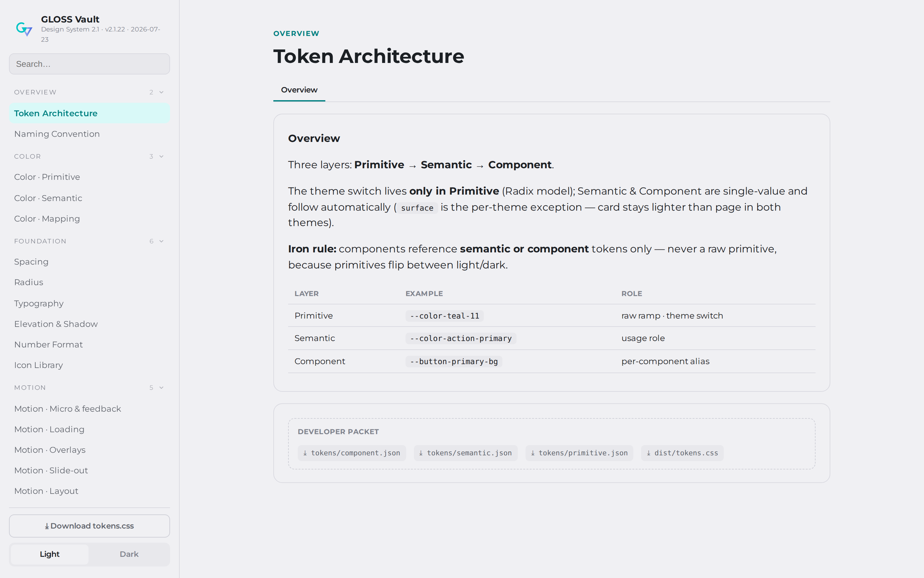Collapse the Foundation sidebar section chevron
The height and width of the screenshot is (578, 924).
coord(161,241)
